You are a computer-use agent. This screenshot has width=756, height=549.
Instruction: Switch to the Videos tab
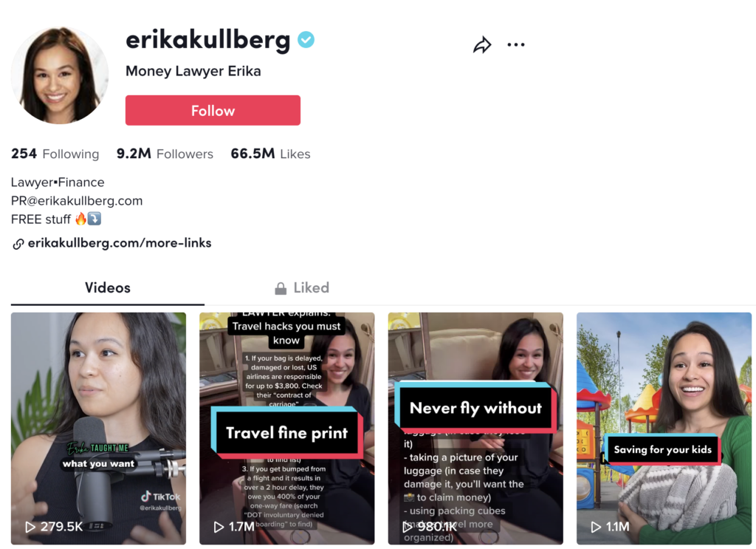click(x=108, y=288)
